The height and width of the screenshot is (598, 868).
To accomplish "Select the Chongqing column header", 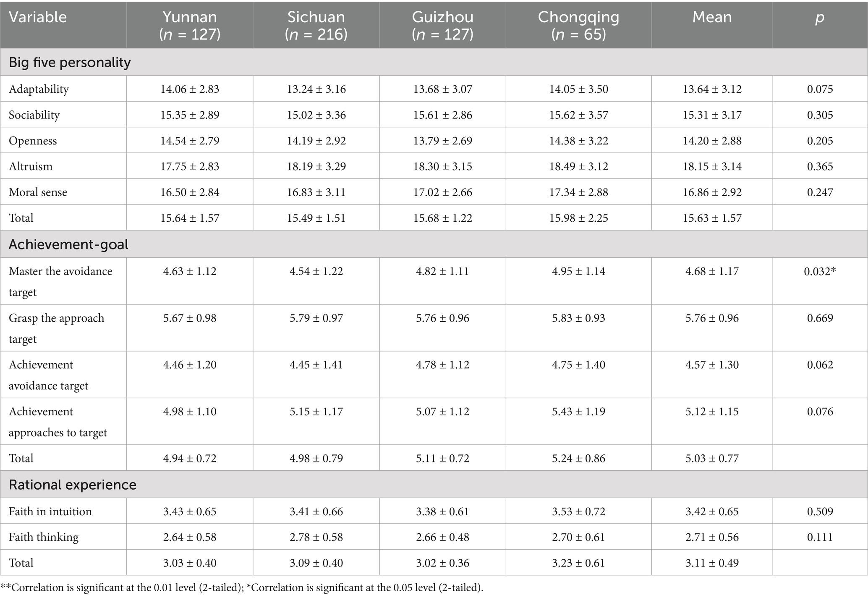I will click(578, 25).
